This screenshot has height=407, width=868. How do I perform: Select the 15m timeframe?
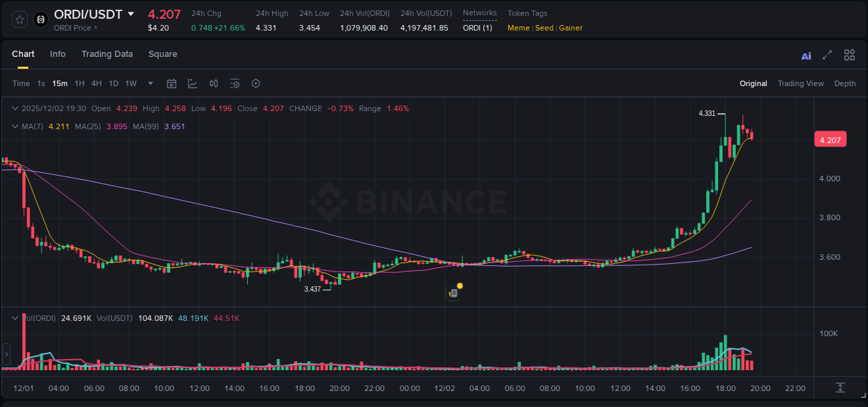[60, 83]
